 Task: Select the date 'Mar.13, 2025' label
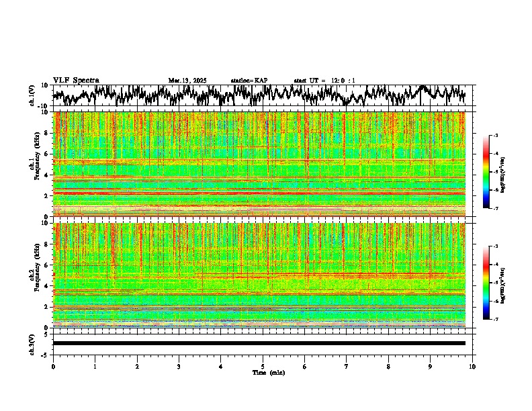click(x=187, y=81)
